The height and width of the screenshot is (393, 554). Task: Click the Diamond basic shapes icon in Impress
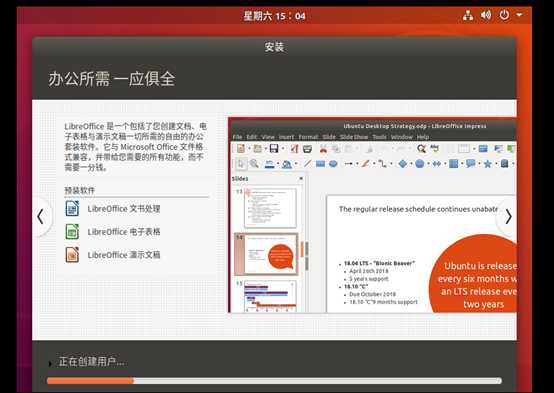point(402,164)
